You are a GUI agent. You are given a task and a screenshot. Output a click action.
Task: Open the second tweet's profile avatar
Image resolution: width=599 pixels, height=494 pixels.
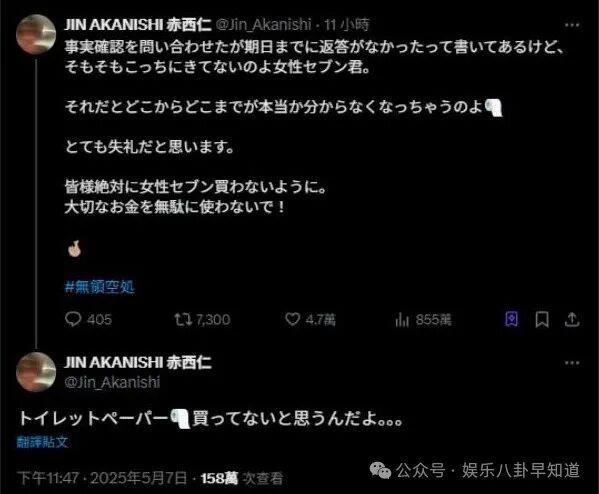coord(36,372)
